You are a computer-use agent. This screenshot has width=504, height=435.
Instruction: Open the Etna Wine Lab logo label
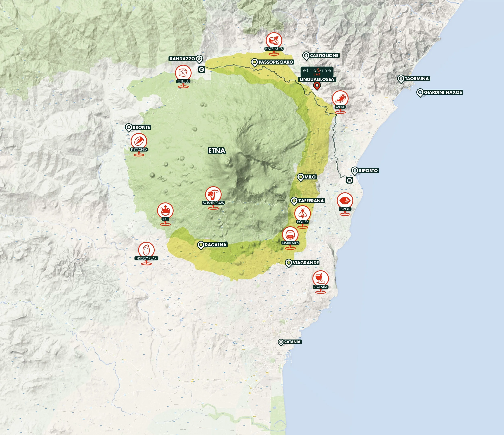317,72
